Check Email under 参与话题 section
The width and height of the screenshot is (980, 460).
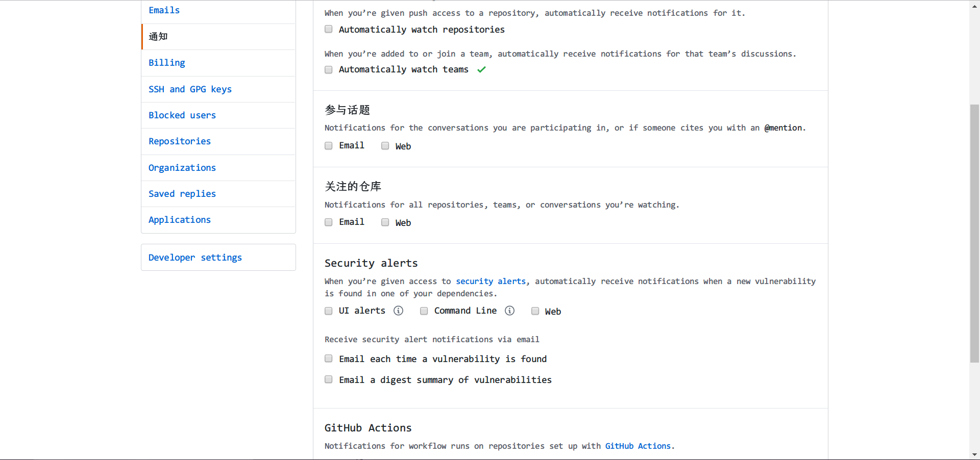click(x=329, y=146)
